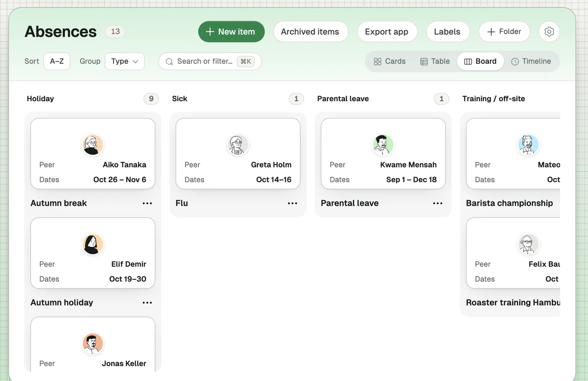Click the name Jonas Keller
The width and height of the screenshot is (588, 381).
coord(124,363)
